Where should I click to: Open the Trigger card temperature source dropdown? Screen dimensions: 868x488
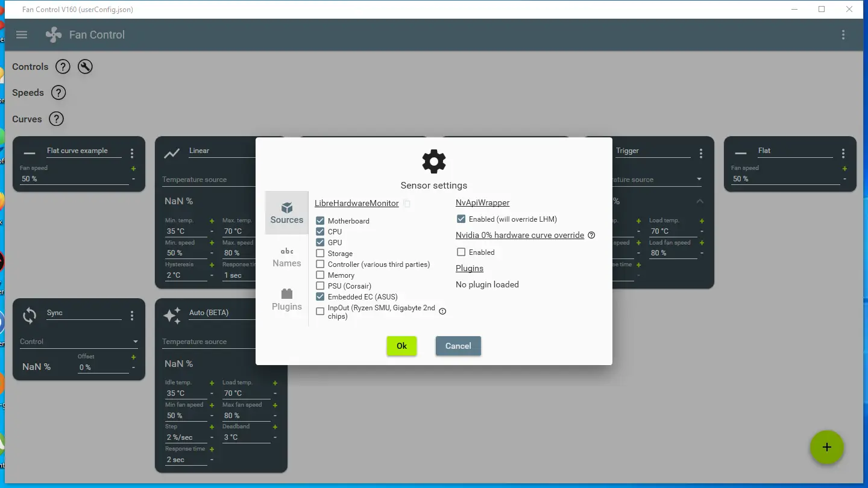pyautogui.click(x=699, y=180)
